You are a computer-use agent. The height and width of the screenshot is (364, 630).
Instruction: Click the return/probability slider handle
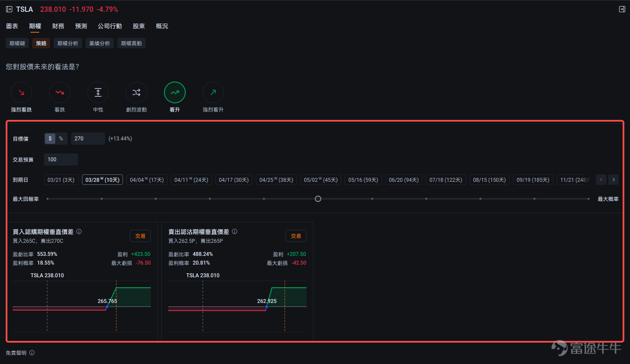coord(318,199)
